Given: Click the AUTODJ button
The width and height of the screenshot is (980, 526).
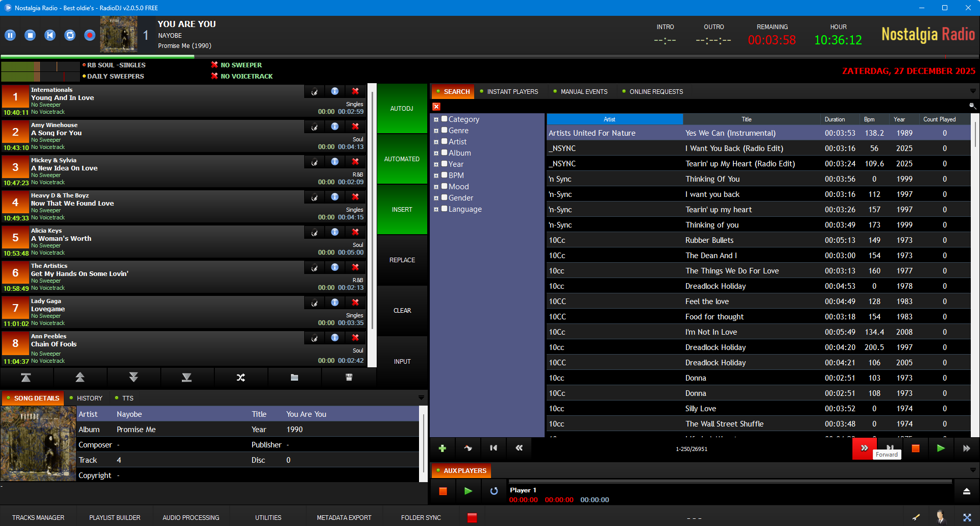Looking at the screenshot, I should (x=402, y=109).
